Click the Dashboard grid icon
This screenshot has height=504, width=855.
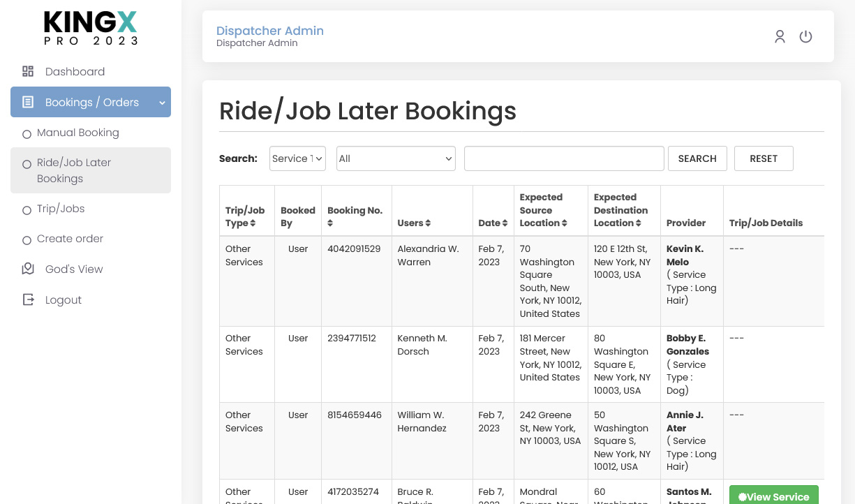tap(28, 71)
